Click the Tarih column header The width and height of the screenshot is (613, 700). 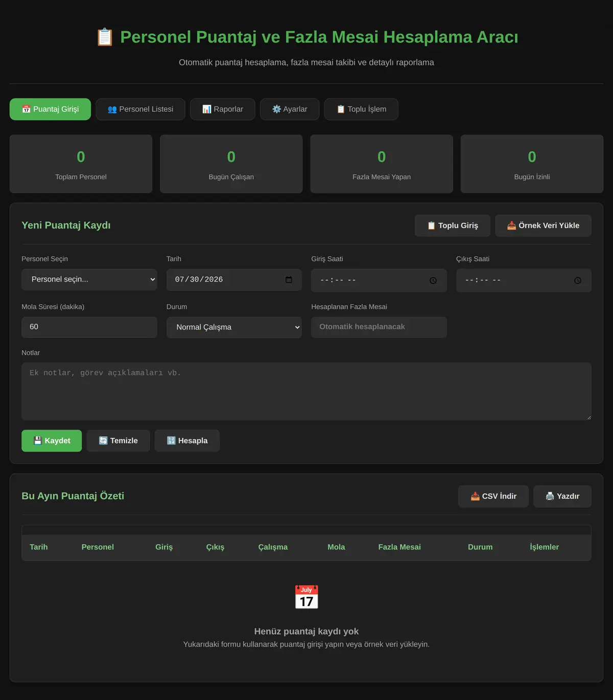tap(39, 547)
